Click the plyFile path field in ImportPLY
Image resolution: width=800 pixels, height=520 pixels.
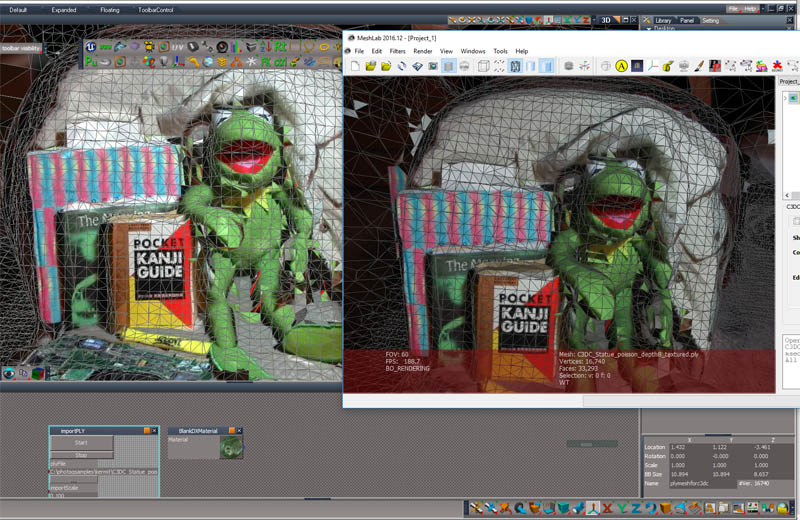tap(104, 472)
